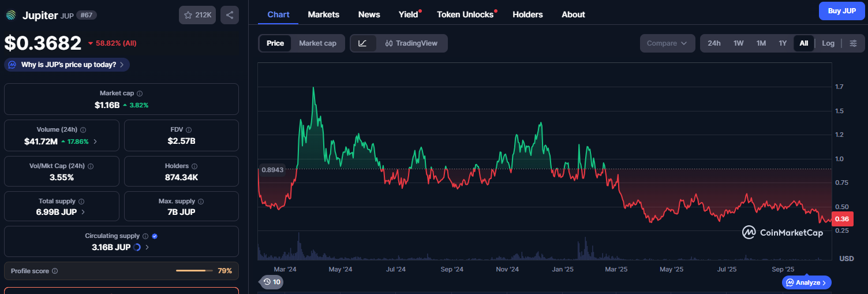Click the Jupiter logo icon
Screen dimensions: 868x294
(12, 16)
